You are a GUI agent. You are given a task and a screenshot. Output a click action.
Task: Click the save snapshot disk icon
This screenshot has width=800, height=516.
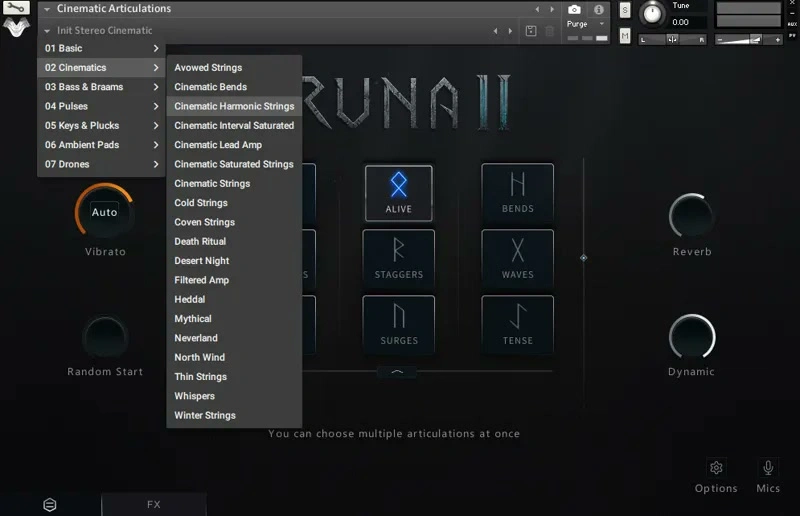pyautogui.click(x=531, y=31)
